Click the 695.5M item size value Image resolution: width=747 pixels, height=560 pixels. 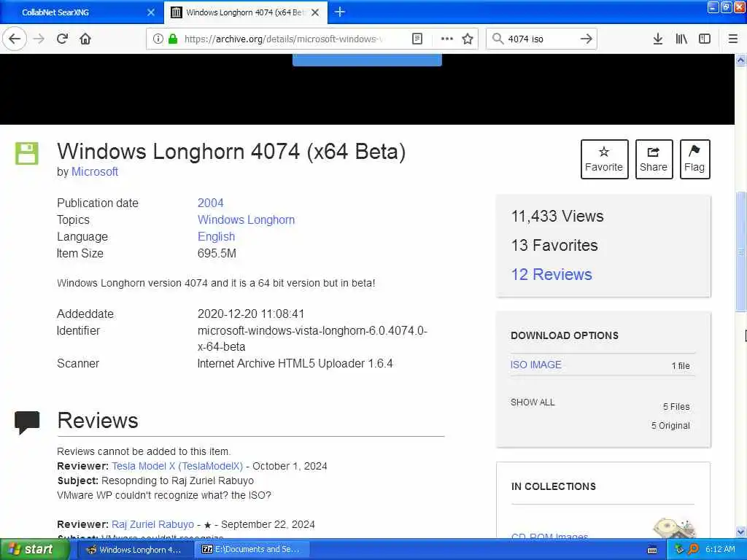[217, 253]
